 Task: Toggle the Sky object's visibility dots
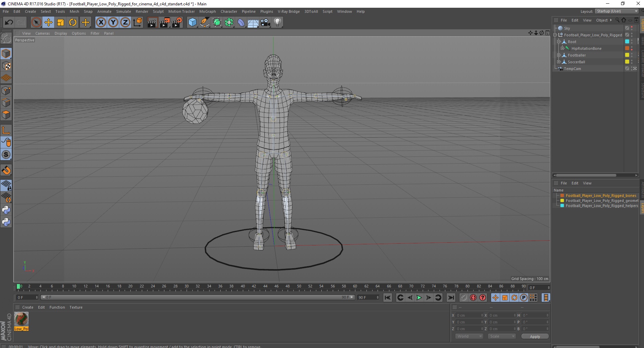pos(632,28)
